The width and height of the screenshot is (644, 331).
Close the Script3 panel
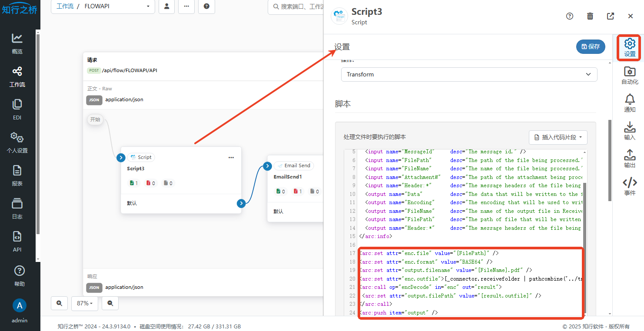(x=631, y=16)
